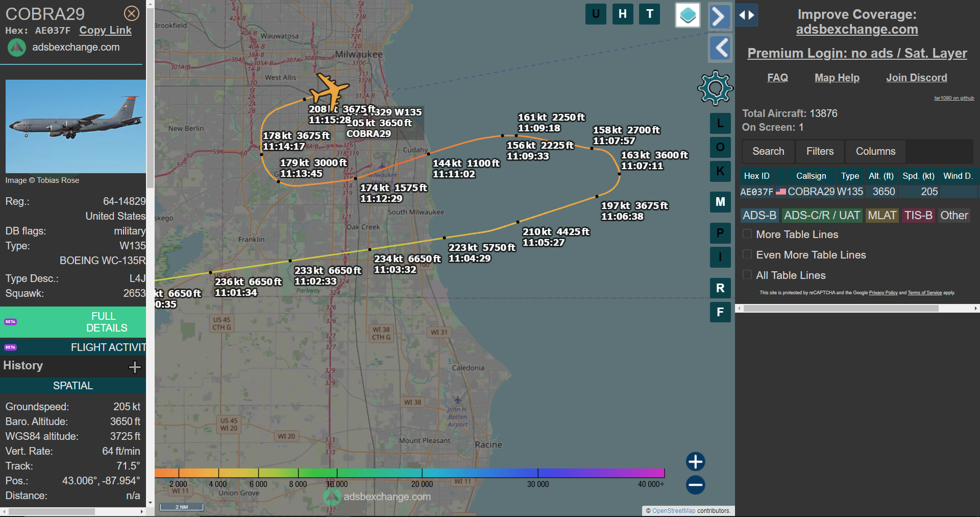Open the OpenStreetMap contributors link

[673, 511]
